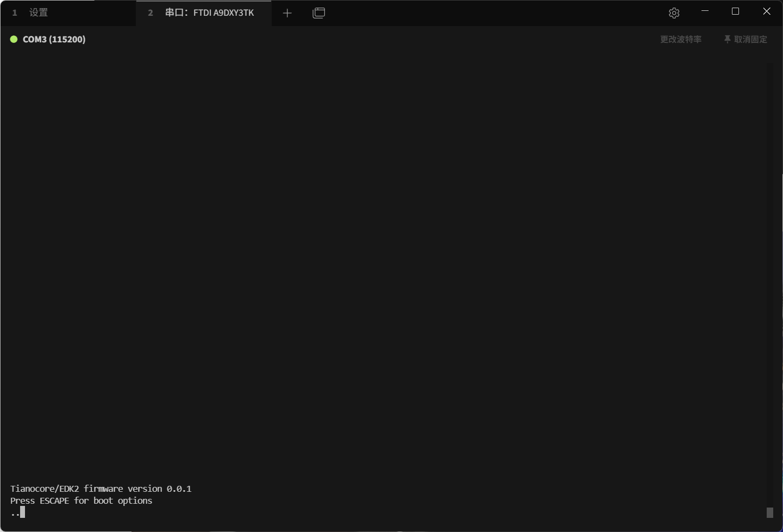Select the 串口: FTDI A9DXY3TK tab
Image resolution: width=783 pixels, height=532 pixels.
(209, 12)
